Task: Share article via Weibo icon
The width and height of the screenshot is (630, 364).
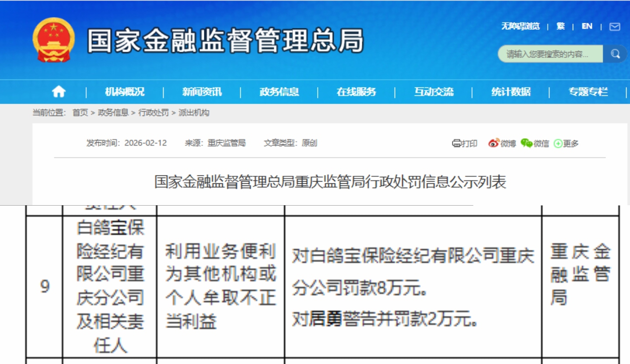Action: point(494,143)
